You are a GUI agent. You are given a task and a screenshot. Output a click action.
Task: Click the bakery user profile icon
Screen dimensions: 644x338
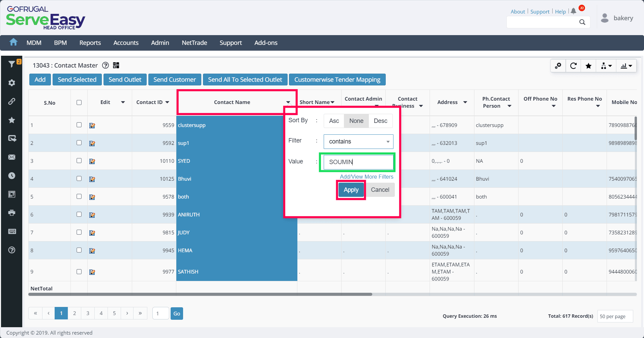click(x=605, y=18)
